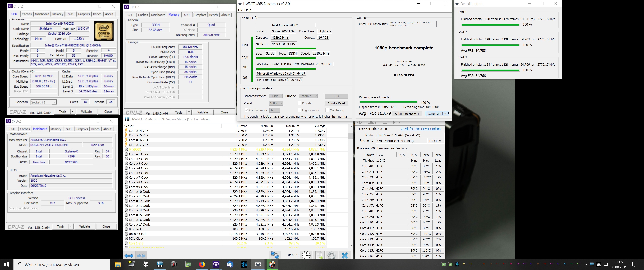The width and height of the screenshot is (644, 270).
Task: Expand Tools arrow in CPU-Z Memory window
Action: (189, 112)
